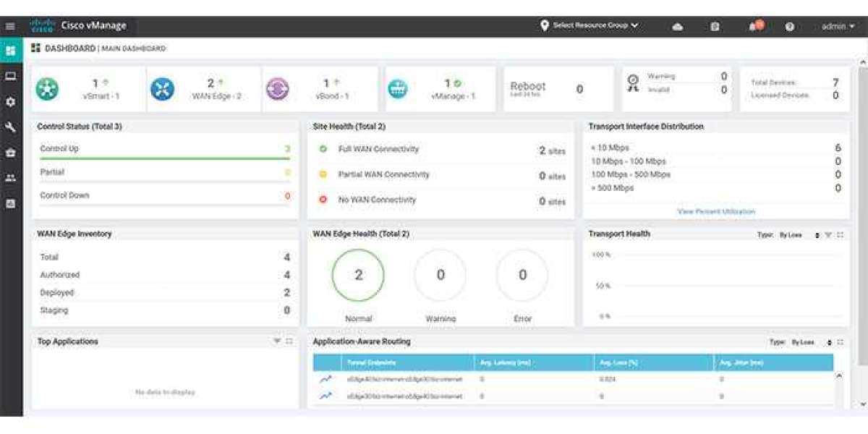
Task: Click the Licensed Devices label
Action: tap(780, 95)
